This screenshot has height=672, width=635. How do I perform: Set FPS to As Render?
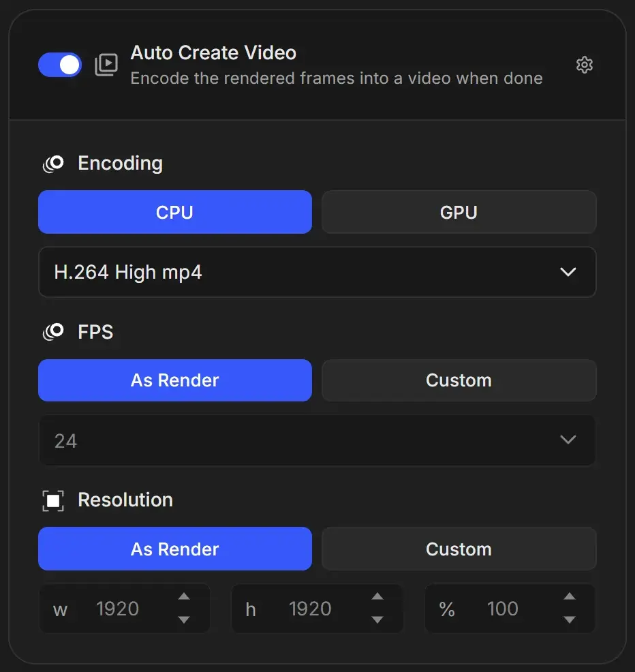(175, 380)
